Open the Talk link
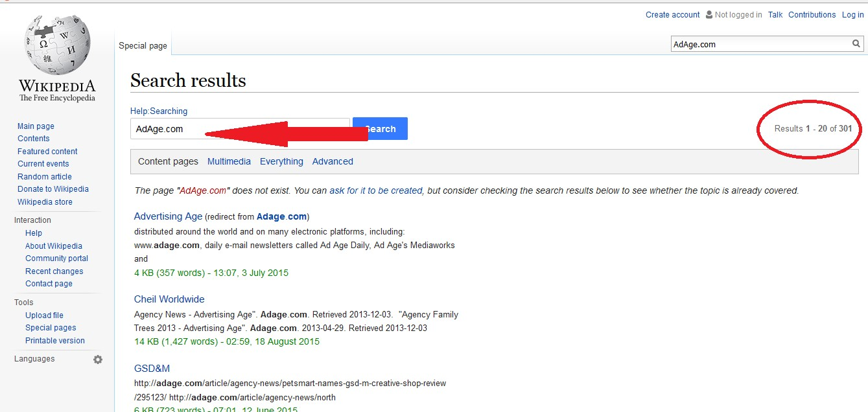868x412 pixels. (x=775, y=15)
